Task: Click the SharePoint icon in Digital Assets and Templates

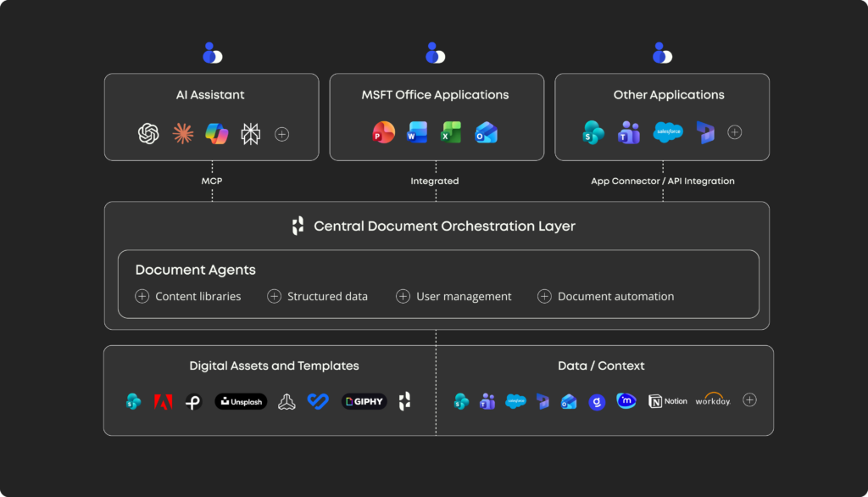Action: (x=133, y=401)
